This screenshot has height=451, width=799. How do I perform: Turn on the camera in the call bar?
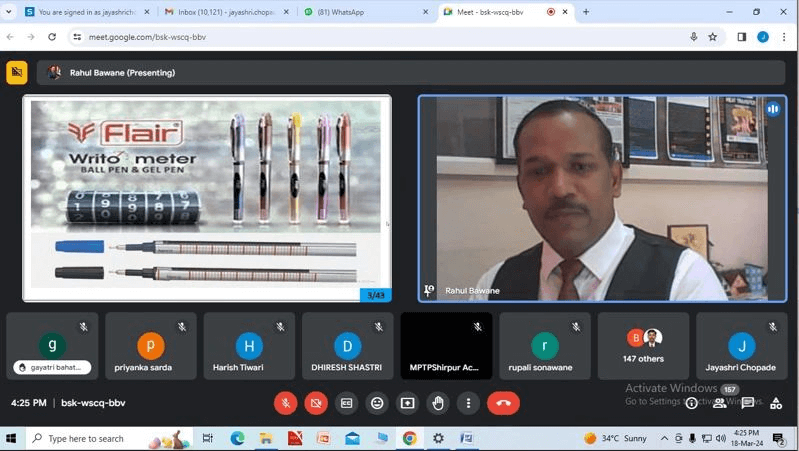pyautogui.click(x=316, y=403)
